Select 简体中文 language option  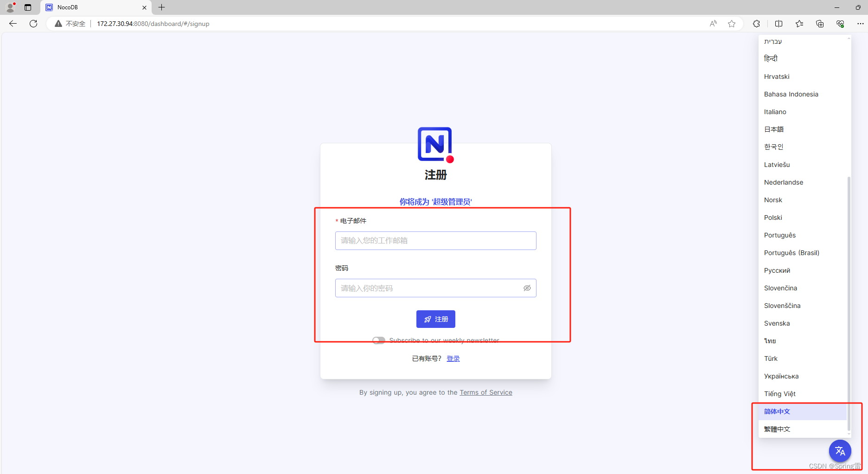click(803, 411)
